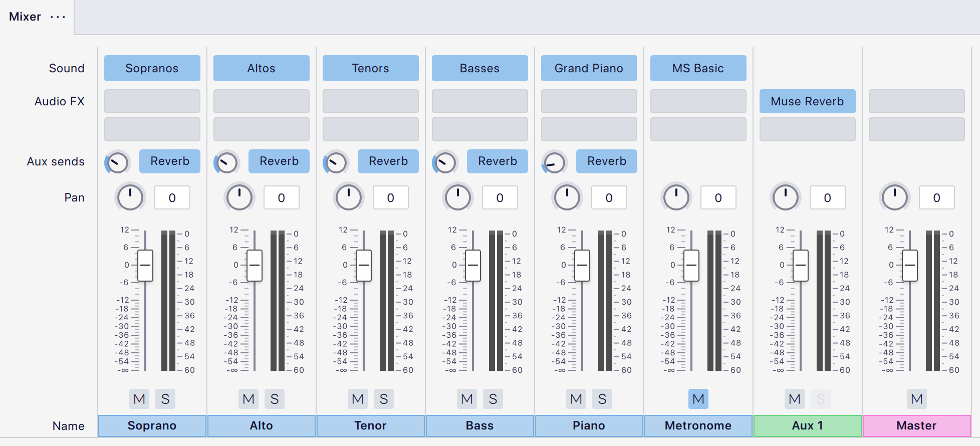Turn the Aux send knob on Sopranos channel

pyautogui.click(x=118, y=162)
